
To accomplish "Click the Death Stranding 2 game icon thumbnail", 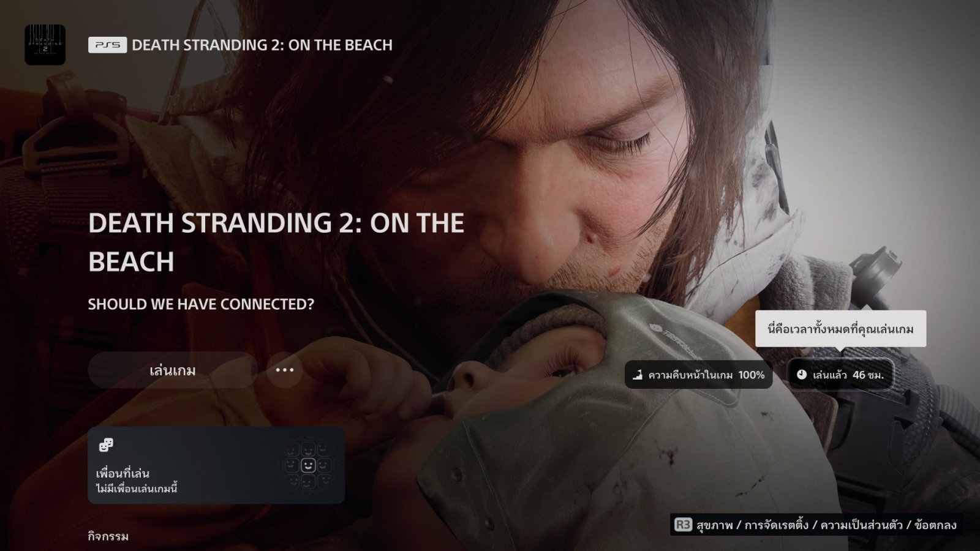I will coord(45,45).
